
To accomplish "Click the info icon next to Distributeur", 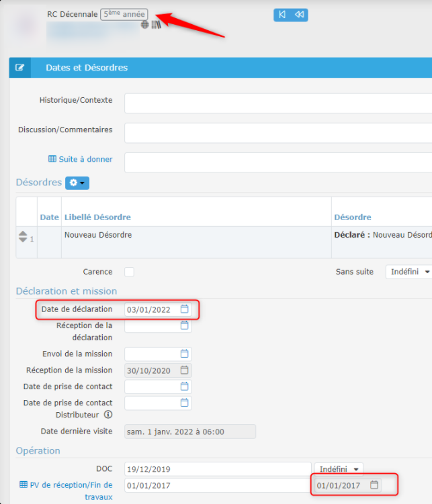I will 108,415.
